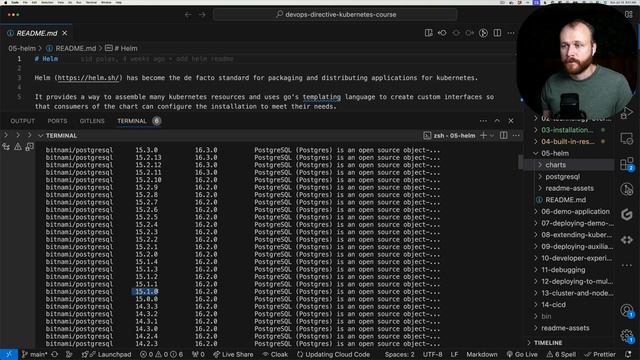
Task: Switch to the GITLENS panel tab
Action: click(x=92, y=121)
